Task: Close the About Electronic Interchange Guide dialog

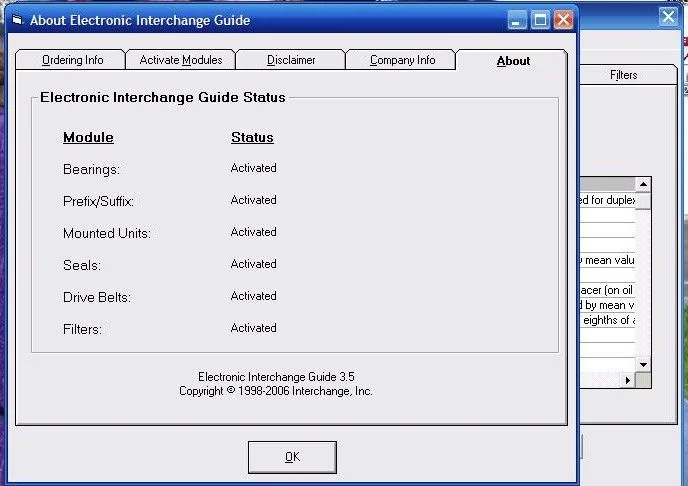Action: click(x=563, y=20)
